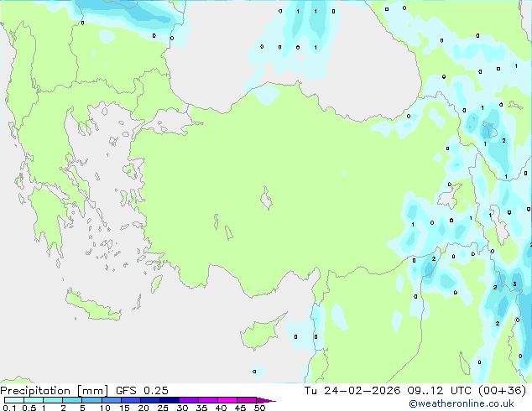Click the 'Tu 24-02-2026' date text
The height and width of the screenshot is (411, 532).
(352, 391)
